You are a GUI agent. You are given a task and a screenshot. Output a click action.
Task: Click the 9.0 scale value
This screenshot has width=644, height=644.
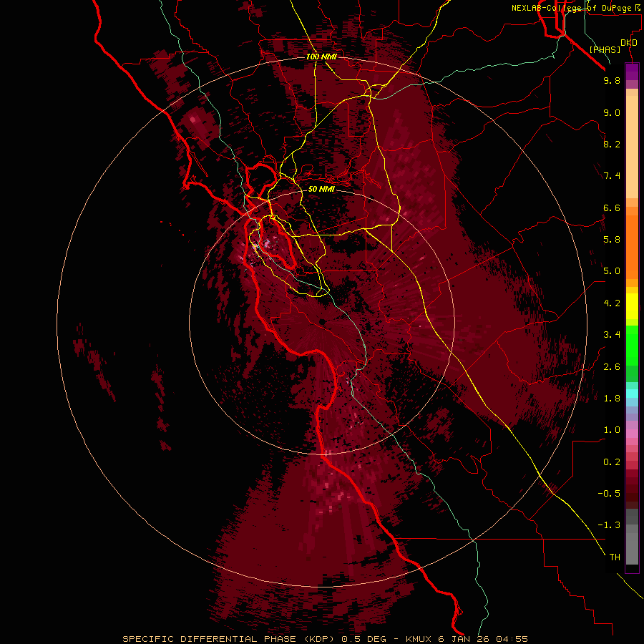612,112
